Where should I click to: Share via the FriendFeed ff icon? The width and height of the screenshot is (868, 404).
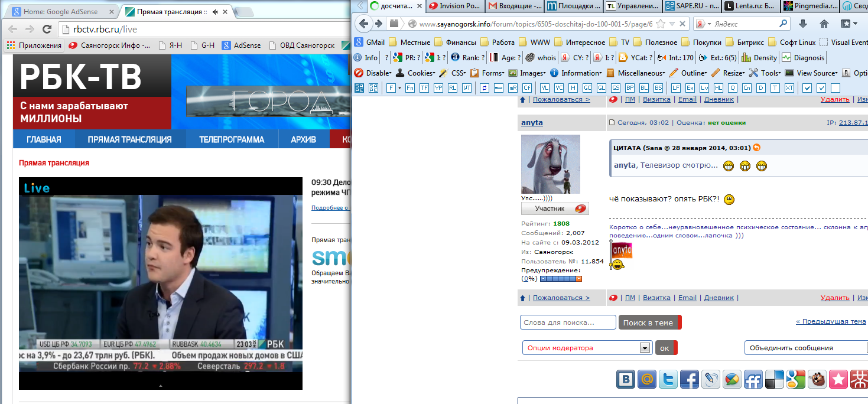coord(753,379)
